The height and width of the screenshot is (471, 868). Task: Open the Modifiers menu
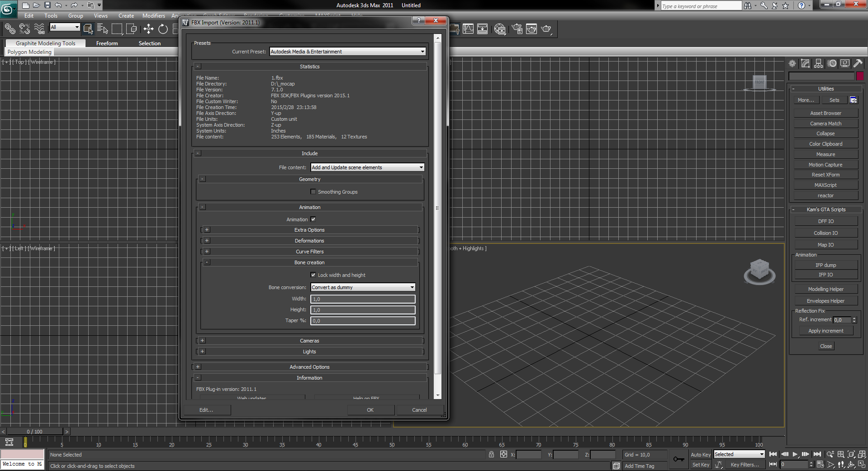pos(153,16)
